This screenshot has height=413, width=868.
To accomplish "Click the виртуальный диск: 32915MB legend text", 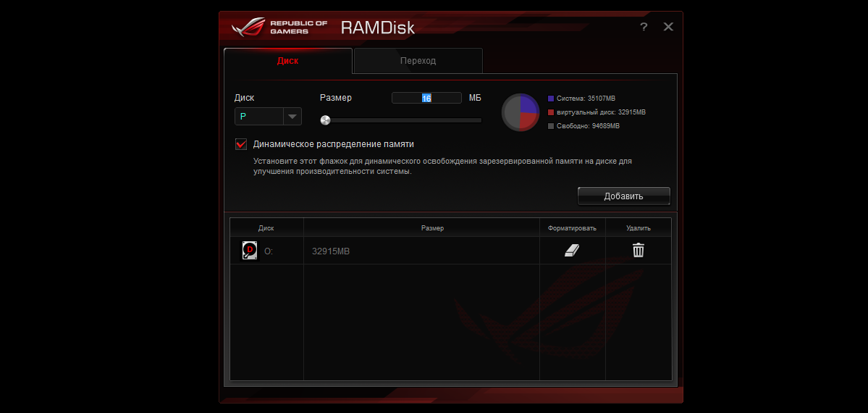I will [601, 112].
